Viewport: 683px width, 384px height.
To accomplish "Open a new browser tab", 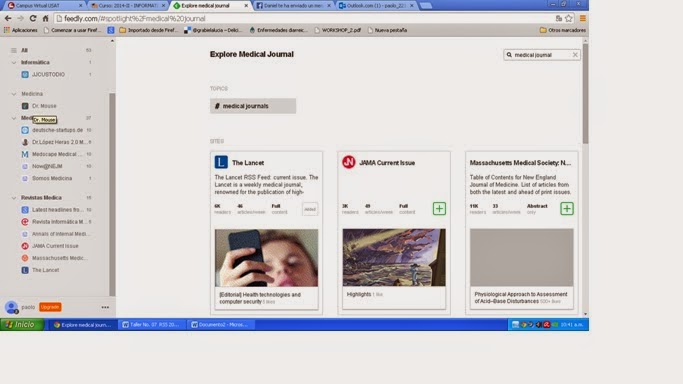I will pyautogui.click(x=426, y=5).
